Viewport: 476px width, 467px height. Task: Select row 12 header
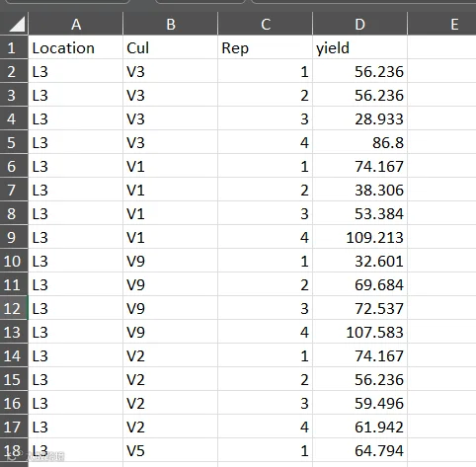pos(14,308)
